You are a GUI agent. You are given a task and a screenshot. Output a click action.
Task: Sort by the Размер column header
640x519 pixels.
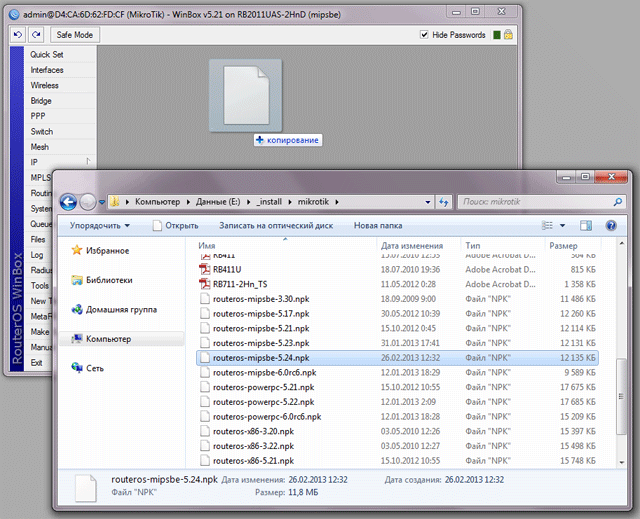(x=563, y=246)
